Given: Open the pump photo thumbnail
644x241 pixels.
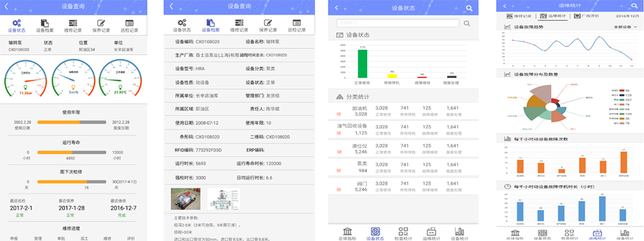Looking at the screenshot, I should (x=184, y=199).
